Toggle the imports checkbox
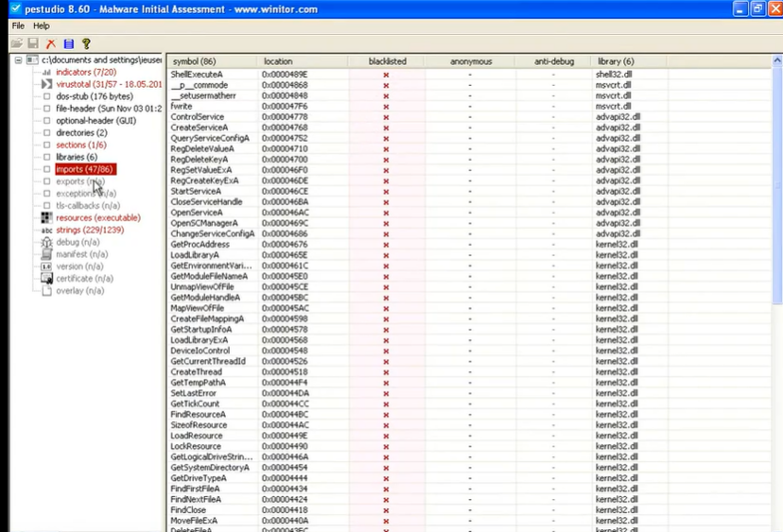 (46, 169)
